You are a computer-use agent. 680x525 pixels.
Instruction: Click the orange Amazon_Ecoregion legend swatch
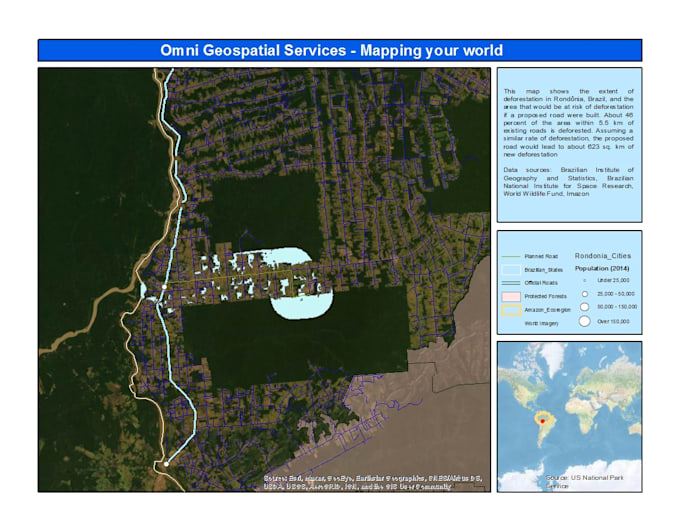coord(510,310)
